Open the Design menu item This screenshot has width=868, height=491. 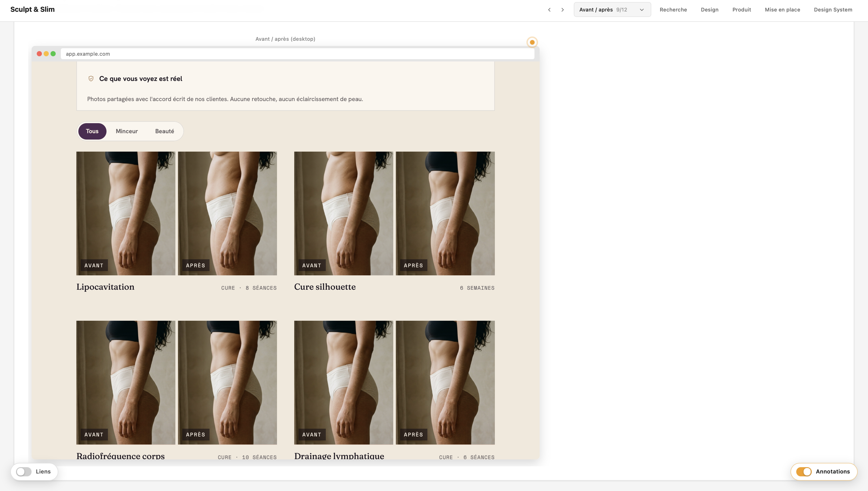tap(710, 10)
